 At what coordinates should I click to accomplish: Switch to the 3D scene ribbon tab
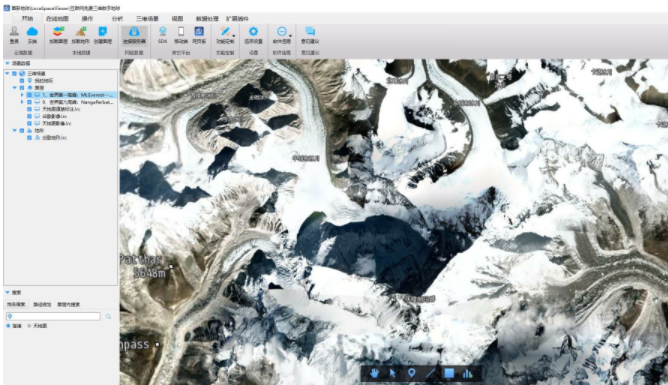click(x=147, y=19)
